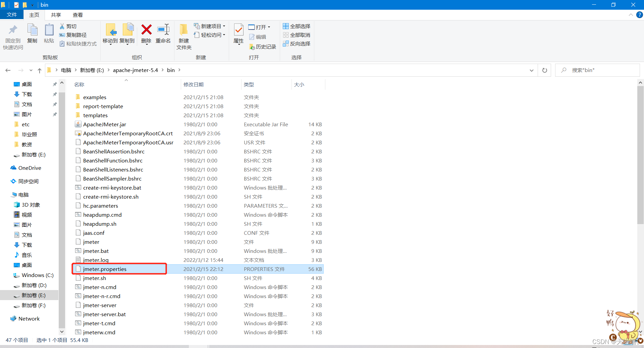This screenshot has height=348, width=644.
Task: Click apache-jmeter-5.4 in the breadcrumb path
Action: [x=136, y=70]
